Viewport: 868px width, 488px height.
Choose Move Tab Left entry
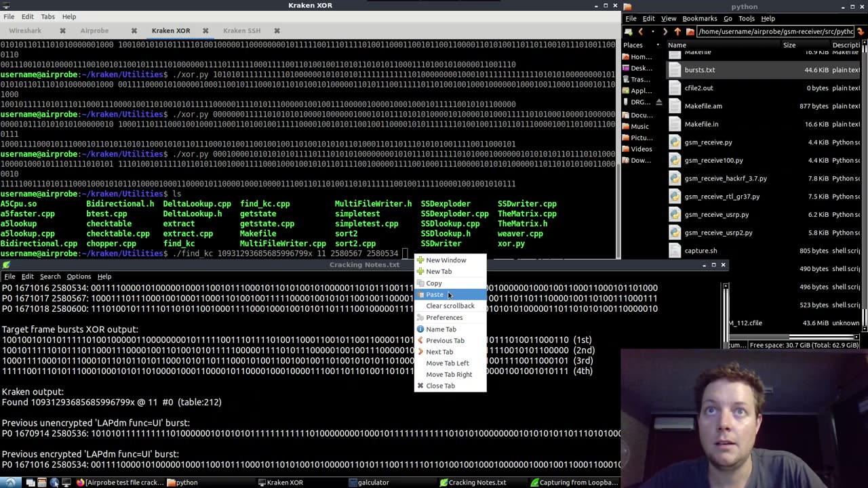point(450,363)
